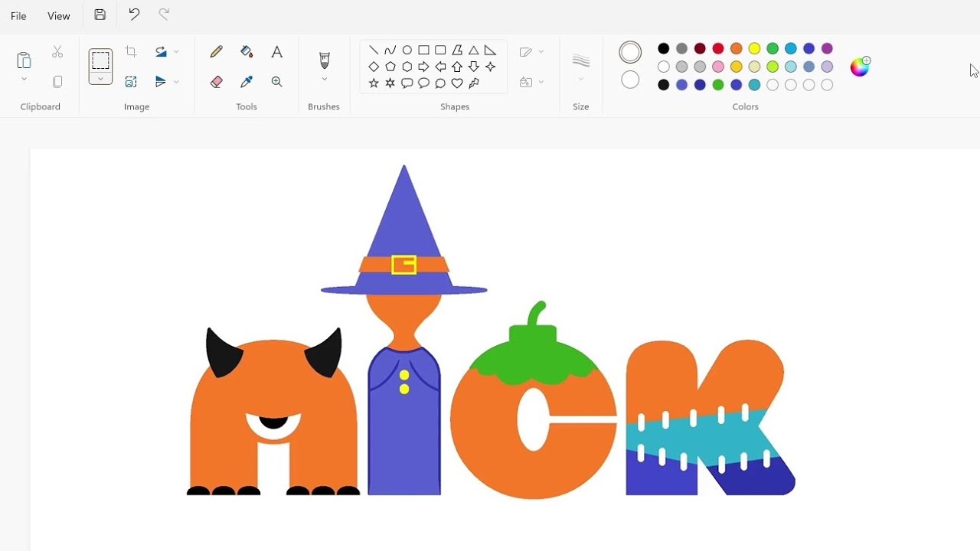Image resolution: width=980 pixels, height=551 pixels.
Task: Pick the Hexagon shape
Action: tap(407, 67)
